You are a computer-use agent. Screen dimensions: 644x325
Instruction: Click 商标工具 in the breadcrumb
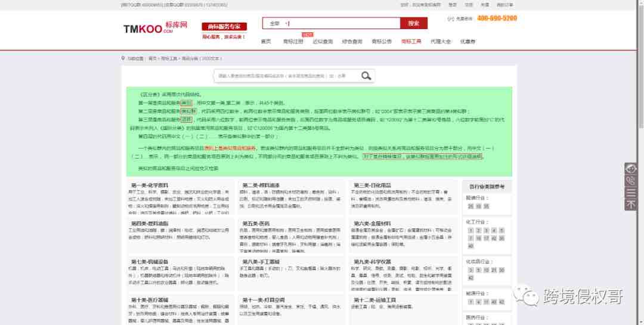point(169,59)
